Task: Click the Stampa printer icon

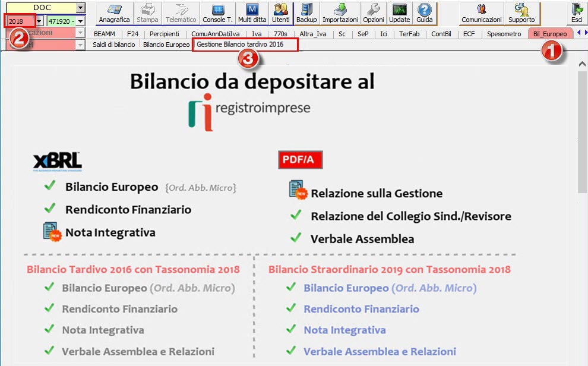Action: tap(147, 14)
